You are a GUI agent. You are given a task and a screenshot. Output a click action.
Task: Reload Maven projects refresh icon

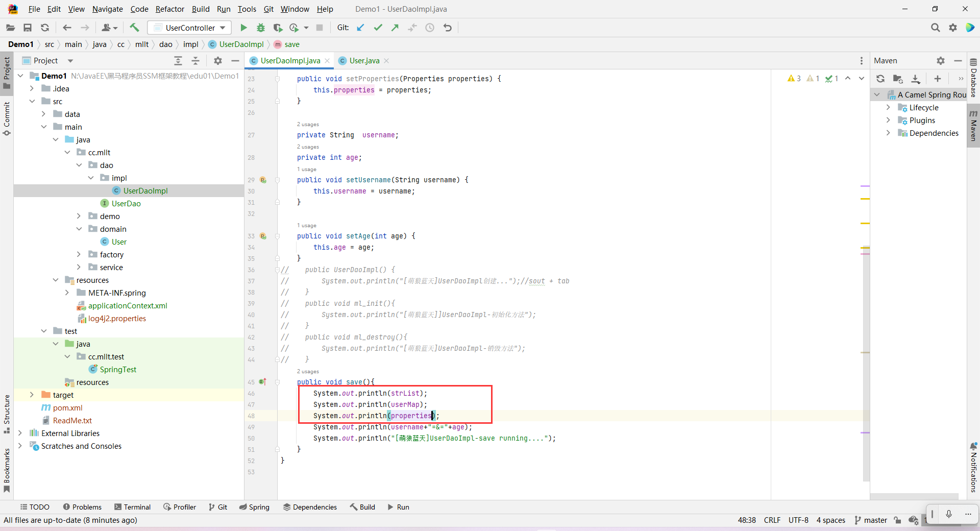[880, 79]
